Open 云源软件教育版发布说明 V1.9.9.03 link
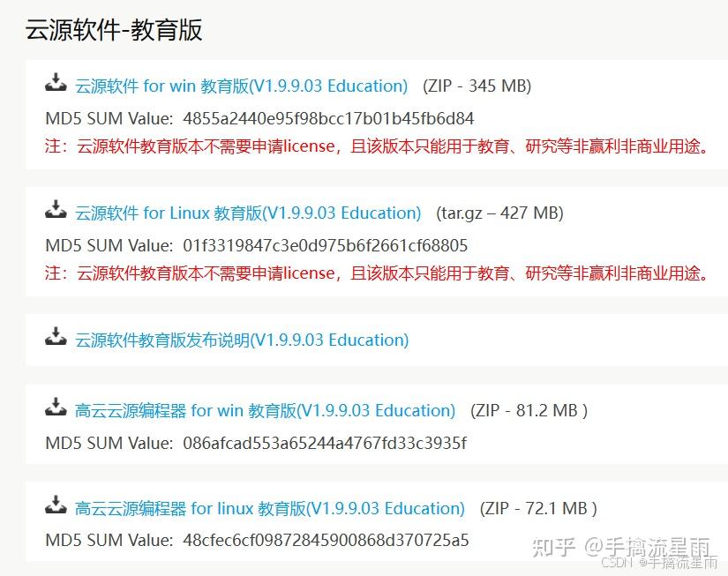 [x=242, y=340]
